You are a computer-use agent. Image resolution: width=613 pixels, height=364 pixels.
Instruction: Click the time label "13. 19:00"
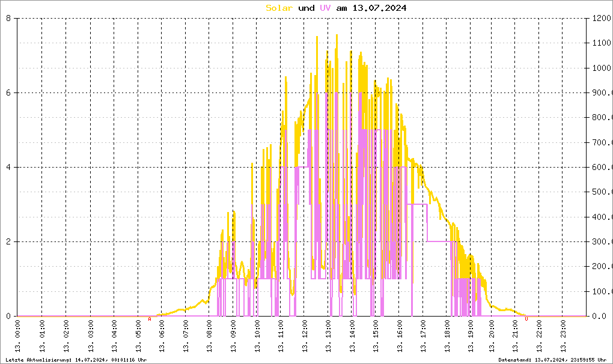pyautogui.click(x=472, y=336)
